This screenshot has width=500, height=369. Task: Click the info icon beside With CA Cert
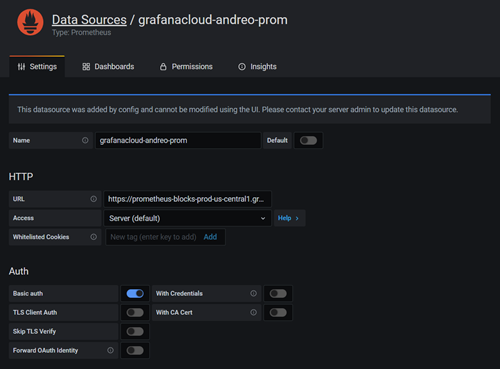coord(254,312)
